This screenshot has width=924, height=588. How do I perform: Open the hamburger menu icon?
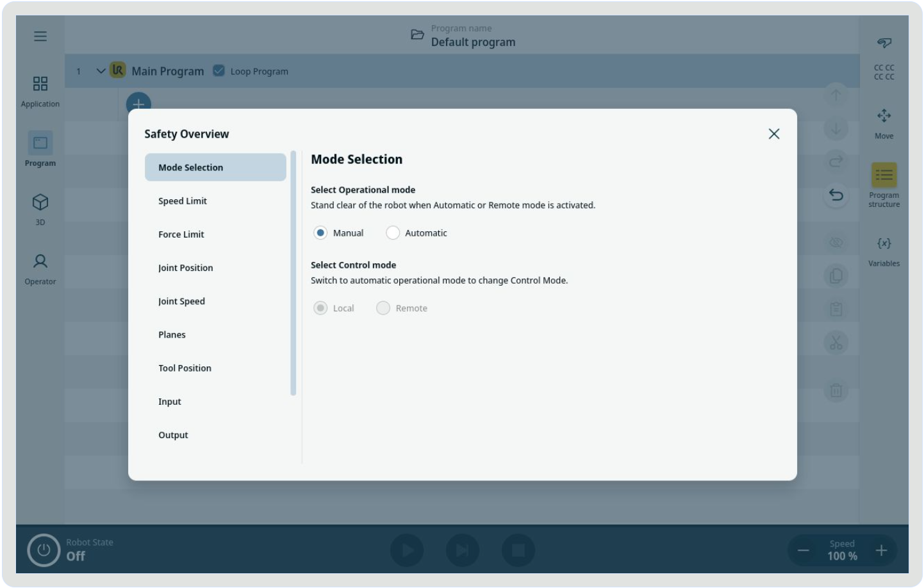[x=40, y=37]
